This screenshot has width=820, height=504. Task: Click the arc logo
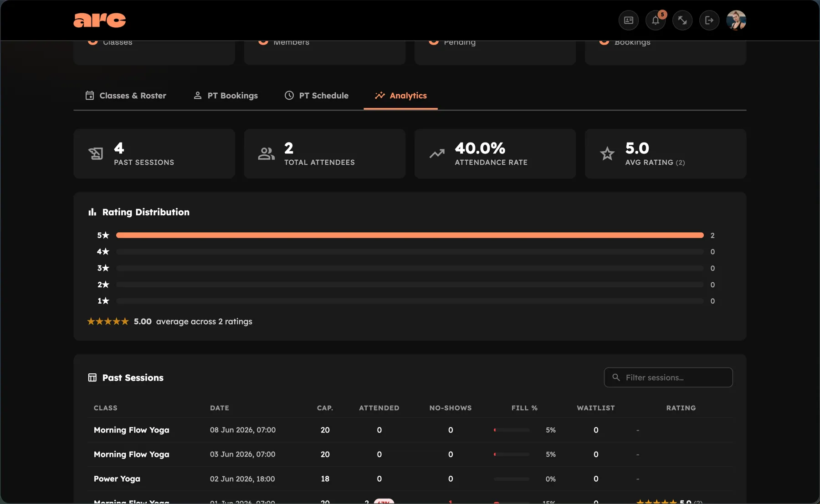pos(99,20)
